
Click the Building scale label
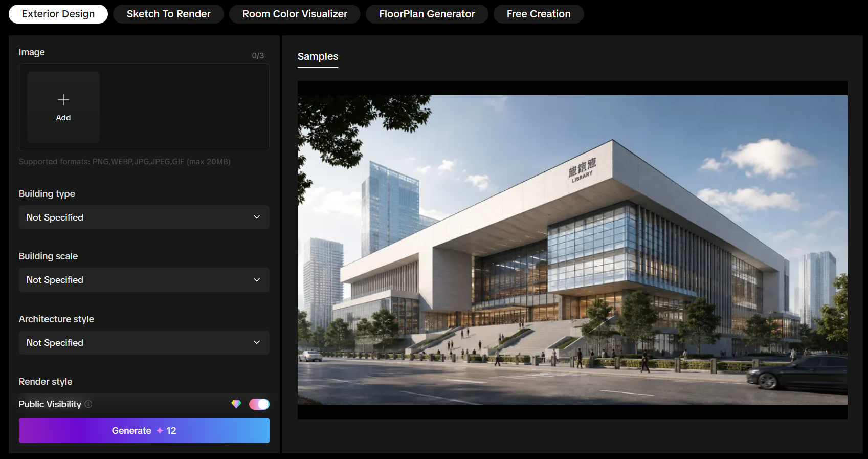(48, 256)
